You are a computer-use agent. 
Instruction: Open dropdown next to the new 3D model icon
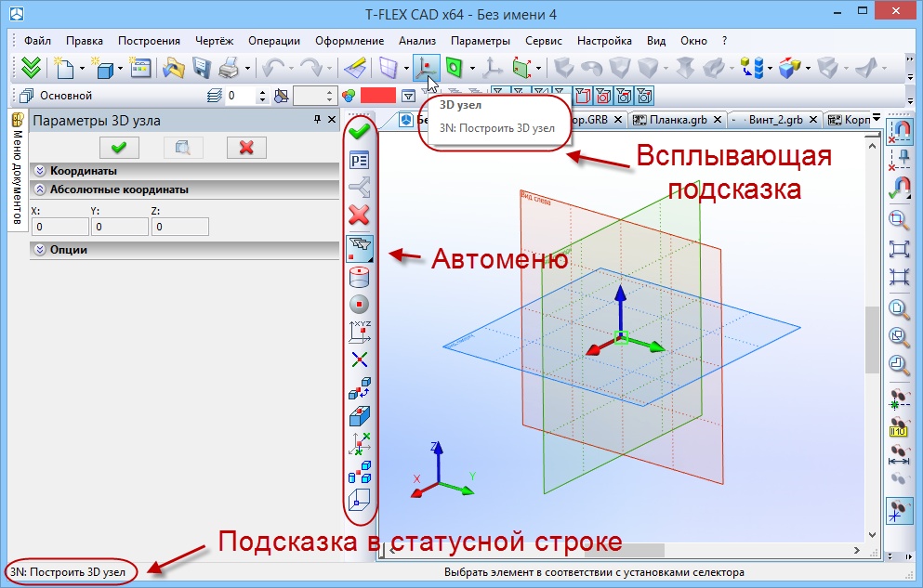pos(120,68)
